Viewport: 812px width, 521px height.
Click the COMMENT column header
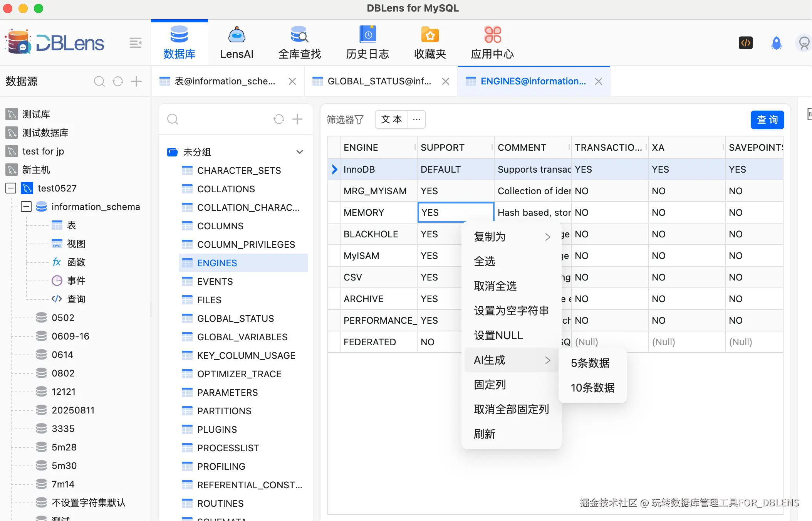(532, 148)
